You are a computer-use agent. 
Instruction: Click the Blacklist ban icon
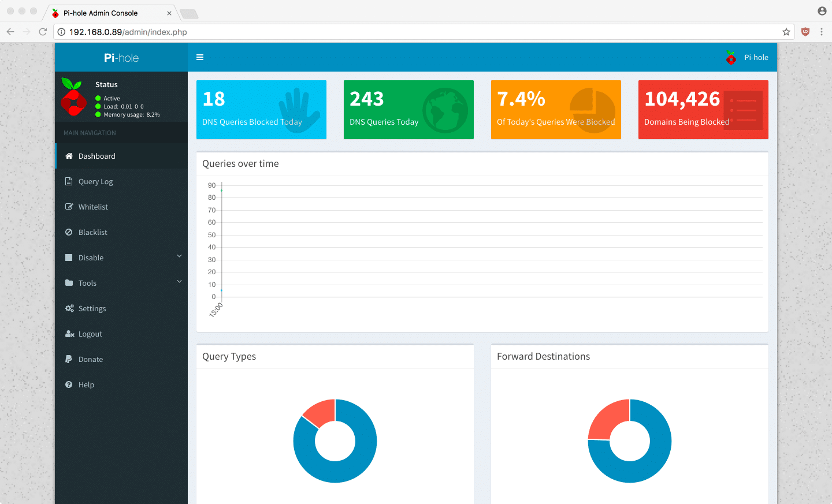coord(69,232)
